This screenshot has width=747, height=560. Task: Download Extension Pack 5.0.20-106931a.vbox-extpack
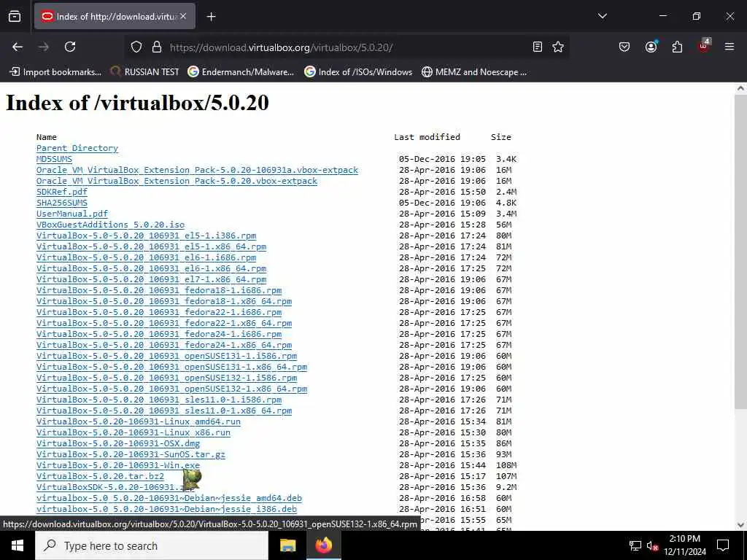click(197, 170)
